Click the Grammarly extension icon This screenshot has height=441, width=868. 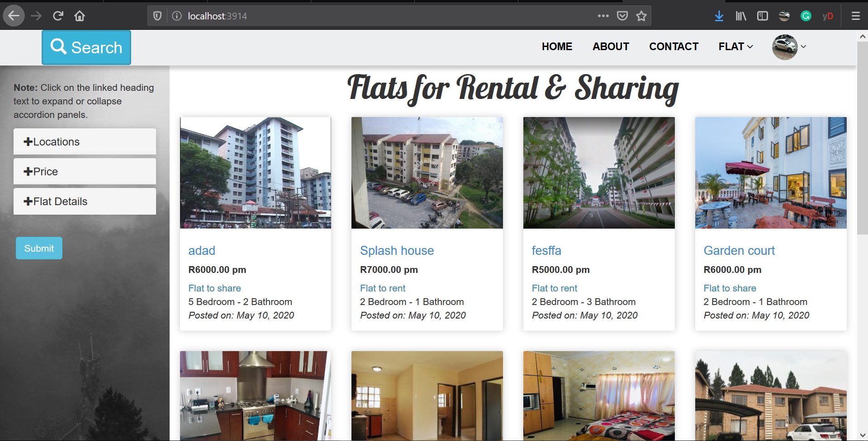point(806,16)
